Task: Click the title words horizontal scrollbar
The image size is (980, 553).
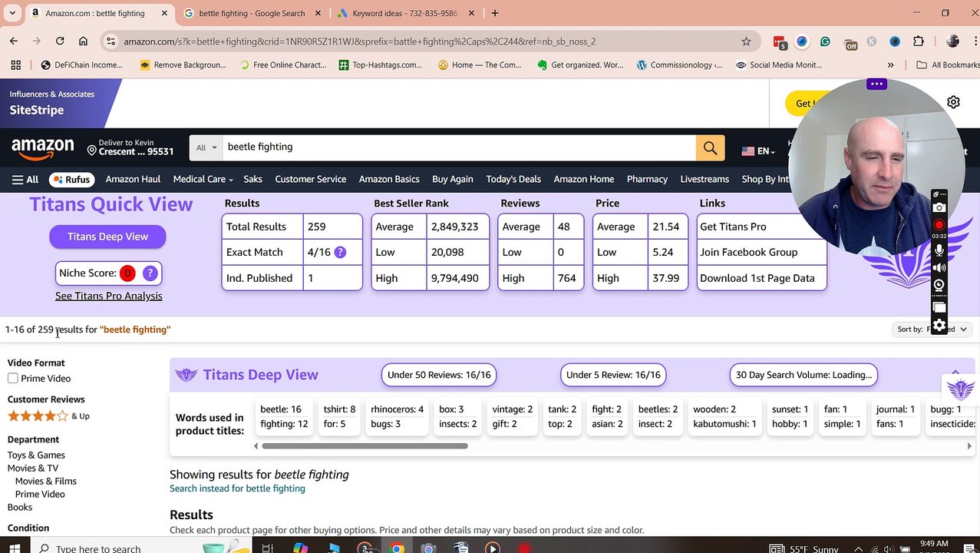Action: click(365, 445)
